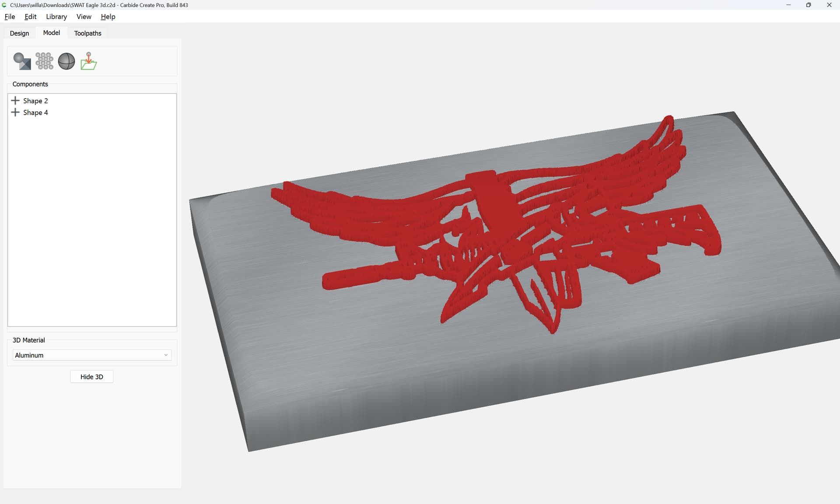Switch to the Toolpaths tab
The image size is (840, 504).
tap(87, 33)
